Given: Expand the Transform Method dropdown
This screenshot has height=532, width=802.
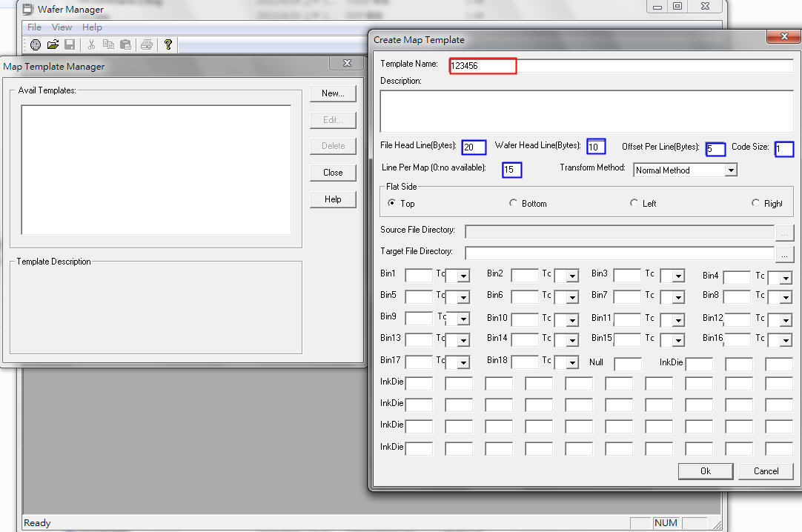Looking at the screenshot, I should point(731,170).
